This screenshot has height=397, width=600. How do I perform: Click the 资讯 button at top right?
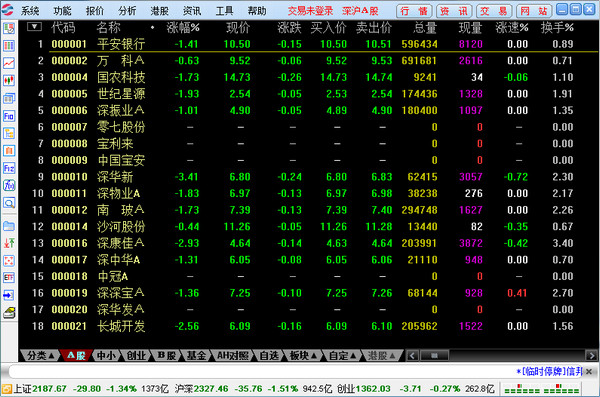(x=454, y=11)
